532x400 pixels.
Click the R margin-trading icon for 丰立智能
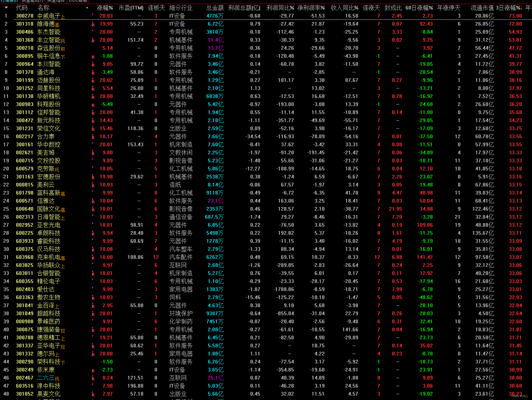pyautogui.click(x=93, y=41)
